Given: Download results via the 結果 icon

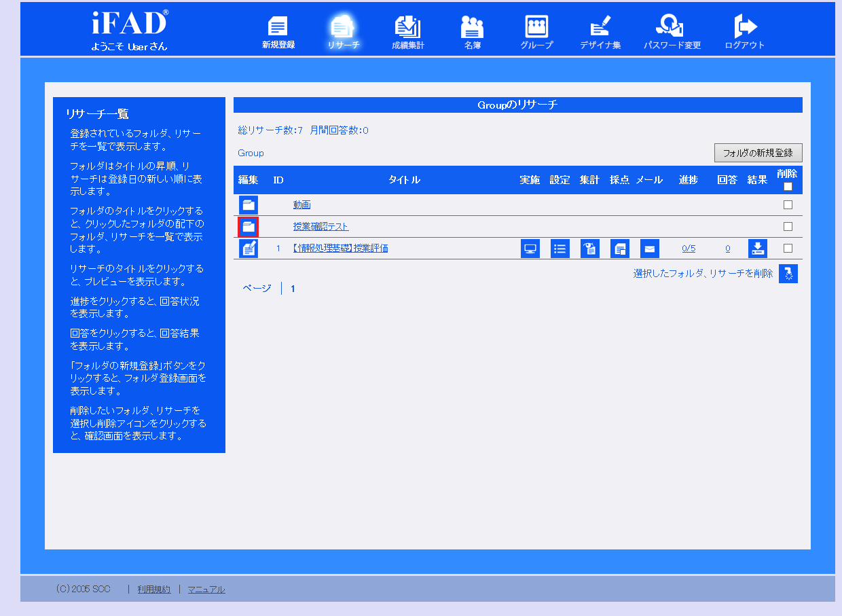Looking at the screenshot, I should point(757,248).
